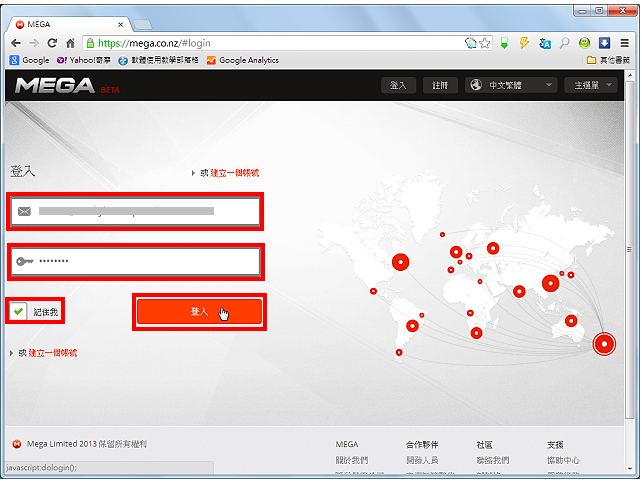Select the MEGA browser tab

(x=70, y=25)
